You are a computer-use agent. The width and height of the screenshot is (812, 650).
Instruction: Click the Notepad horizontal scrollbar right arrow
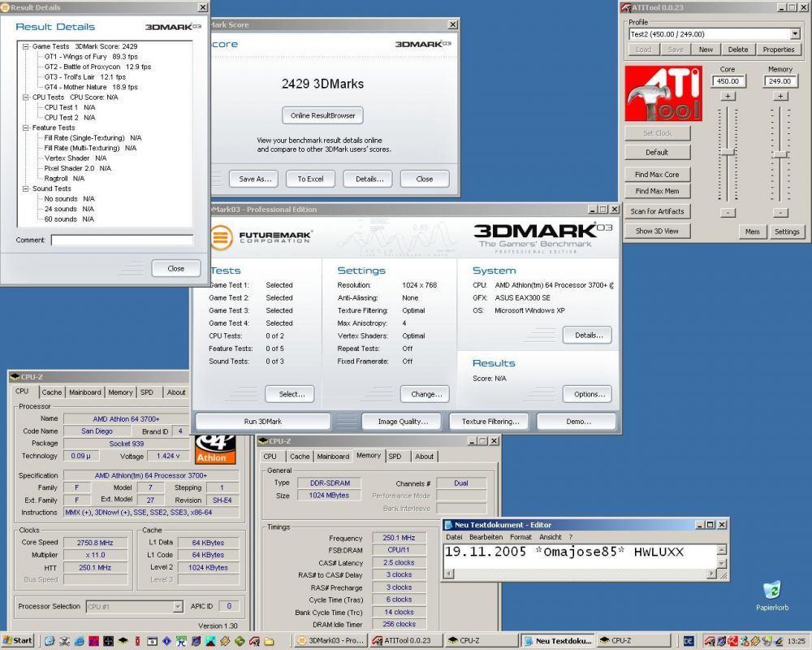[712, 574]
